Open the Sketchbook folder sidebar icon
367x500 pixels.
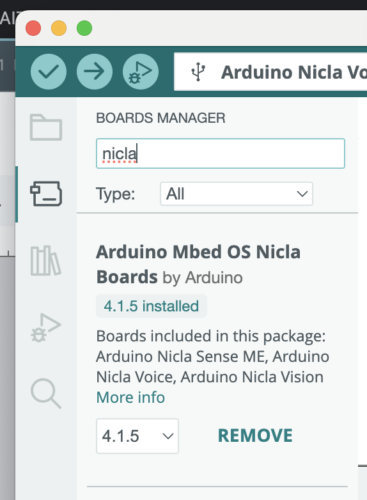46,127
